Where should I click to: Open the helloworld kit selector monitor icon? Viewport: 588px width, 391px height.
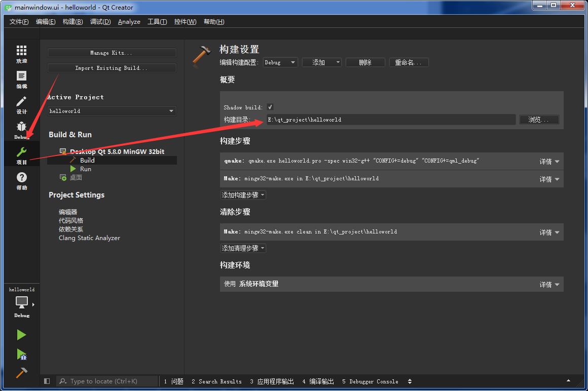tap(21, 302)
